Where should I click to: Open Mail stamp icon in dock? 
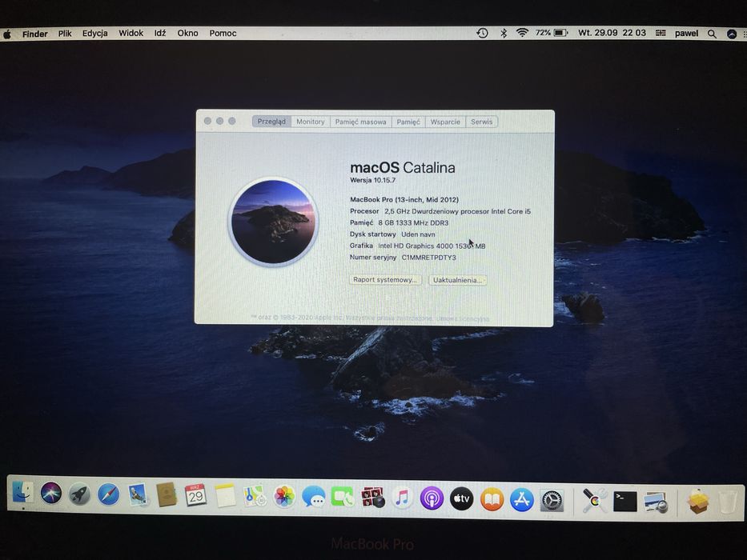click(138, 494)
